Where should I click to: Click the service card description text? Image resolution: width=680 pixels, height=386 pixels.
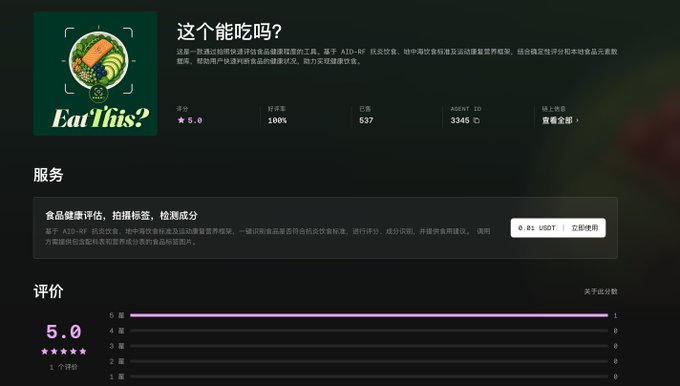tap(268, 236)
